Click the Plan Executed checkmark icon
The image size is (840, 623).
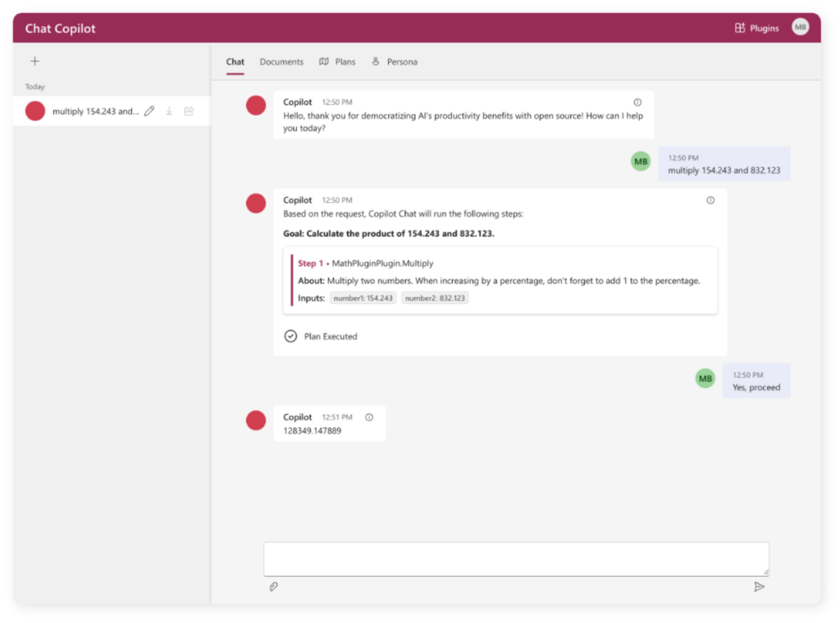click(290, 336)
